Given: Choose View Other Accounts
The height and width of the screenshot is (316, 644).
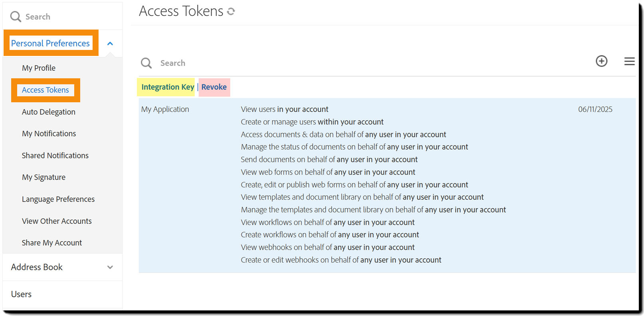Looking at the screenshot, I should [57, 221].
